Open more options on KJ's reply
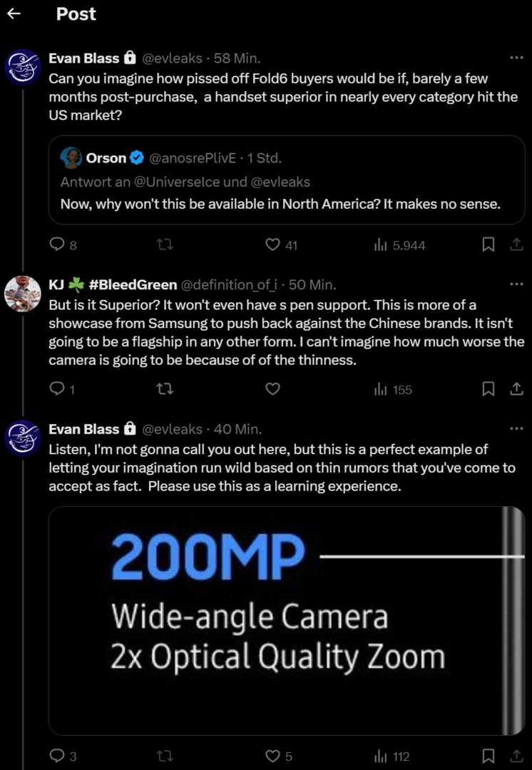Image resolution: width=532 pixels, height=770 pixels. (x=516, y=284)
